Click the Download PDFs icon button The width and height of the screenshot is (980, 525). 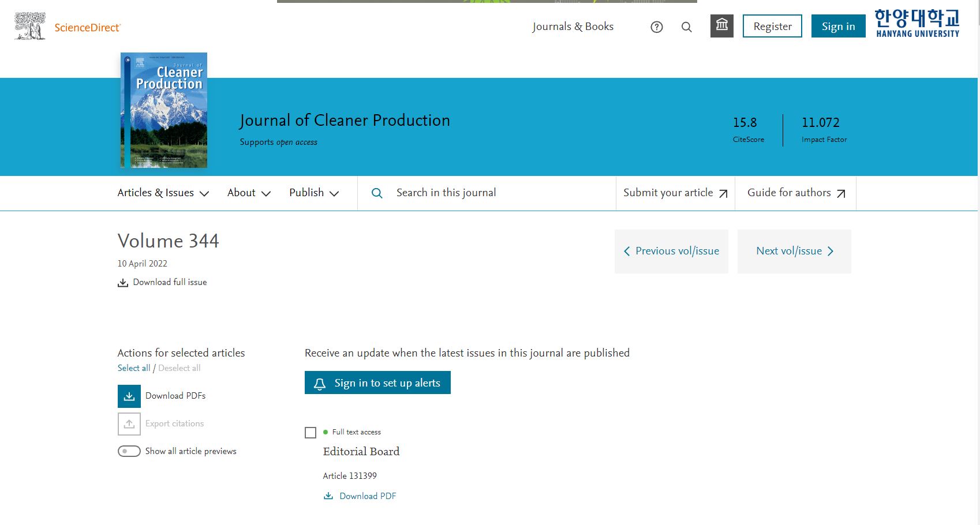pyautogui.click(x=129, y=396)
